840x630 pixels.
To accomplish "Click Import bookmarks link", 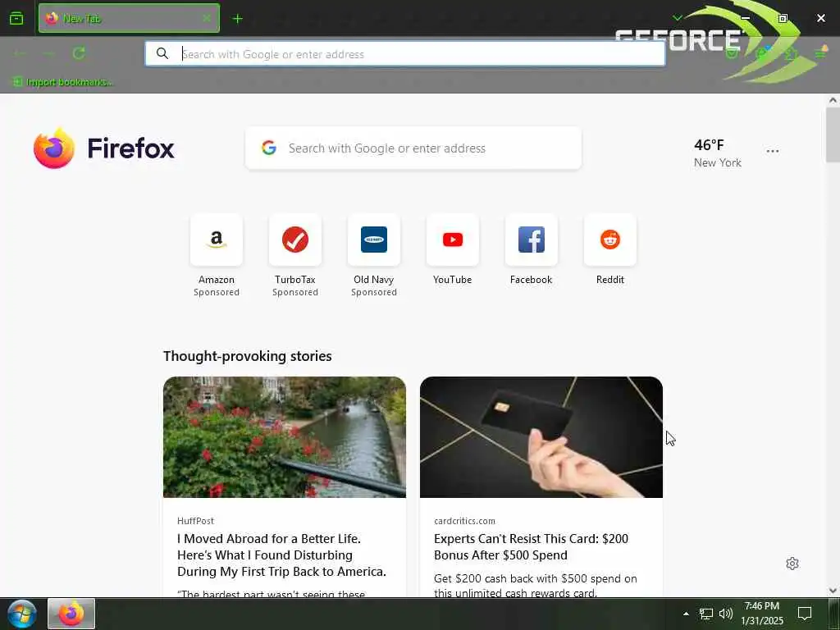I will (62, 82).
